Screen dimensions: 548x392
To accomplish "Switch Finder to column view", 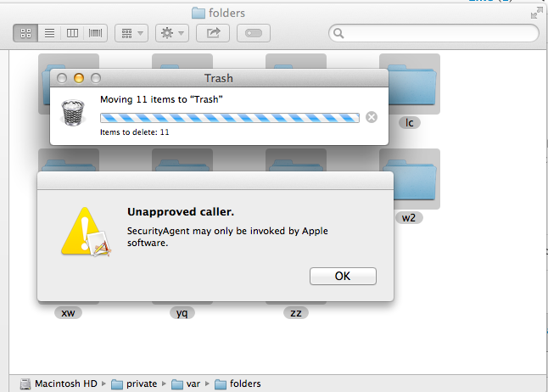I will (x=72, y=33).
